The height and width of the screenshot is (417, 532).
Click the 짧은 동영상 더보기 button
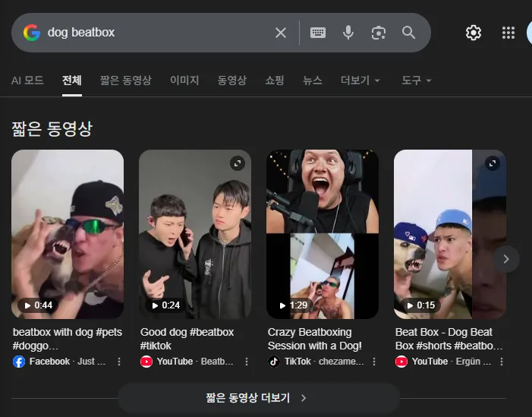[x=258, y=398]
